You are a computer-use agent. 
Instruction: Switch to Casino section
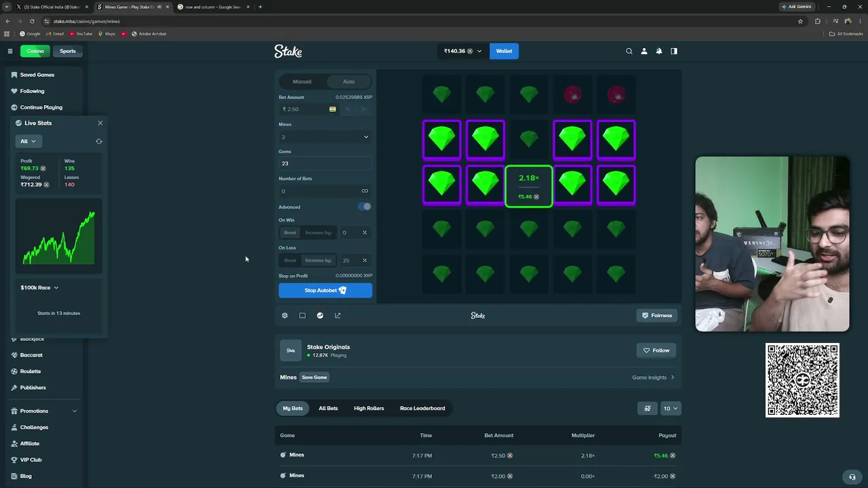pyautogui.click(x=35, y=51)
